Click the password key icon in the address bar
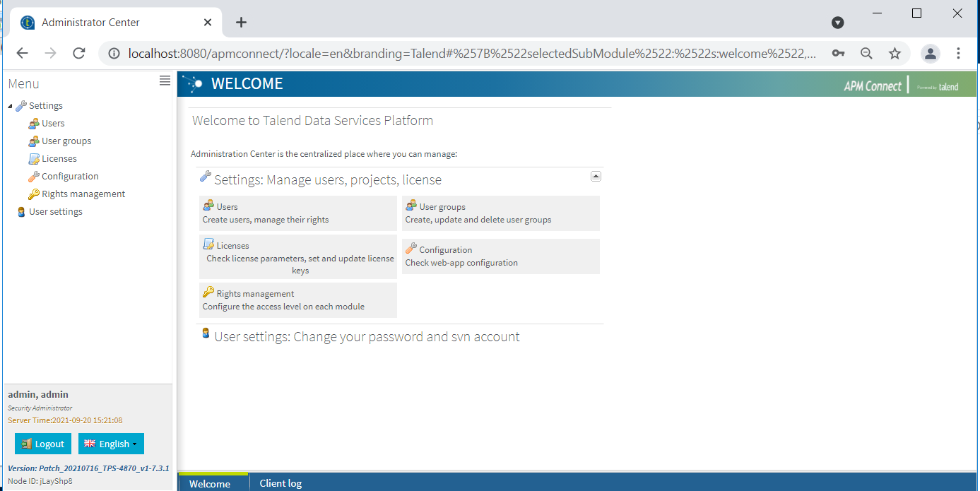Viewport: 980px width, 491px height. [838, 53]
